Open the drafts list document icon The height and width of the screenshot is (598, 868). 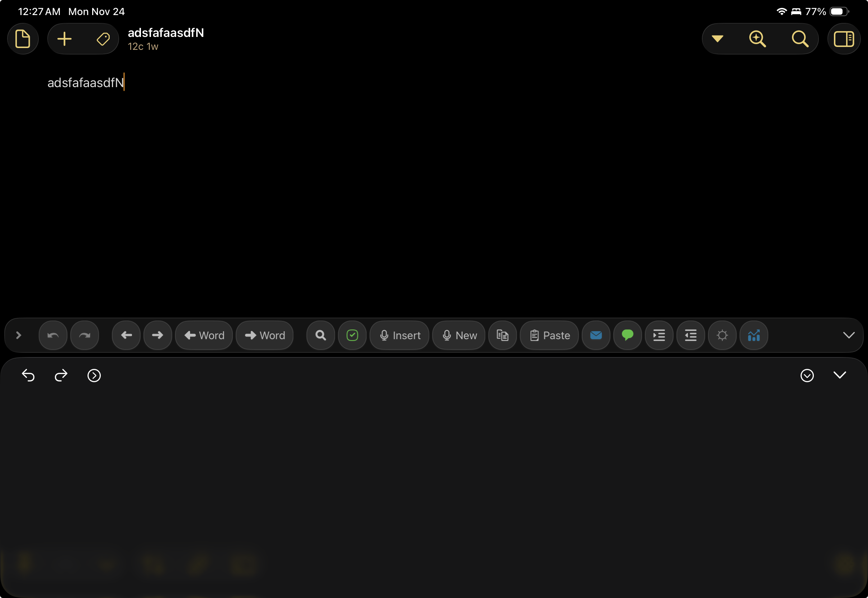[23, 39]
